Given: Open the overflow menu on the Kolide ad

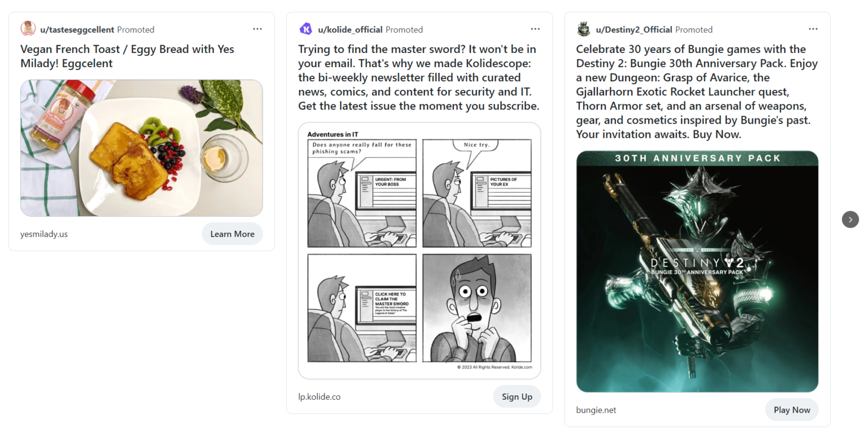Looking at the screenshot, I should (535, 28).
